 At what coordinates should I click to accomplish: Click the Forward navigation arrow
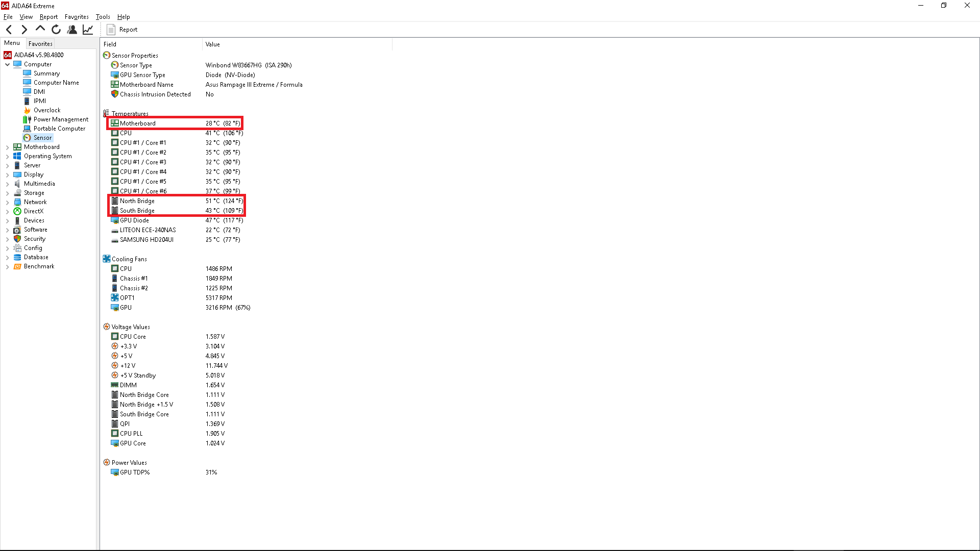coord(24,30)
